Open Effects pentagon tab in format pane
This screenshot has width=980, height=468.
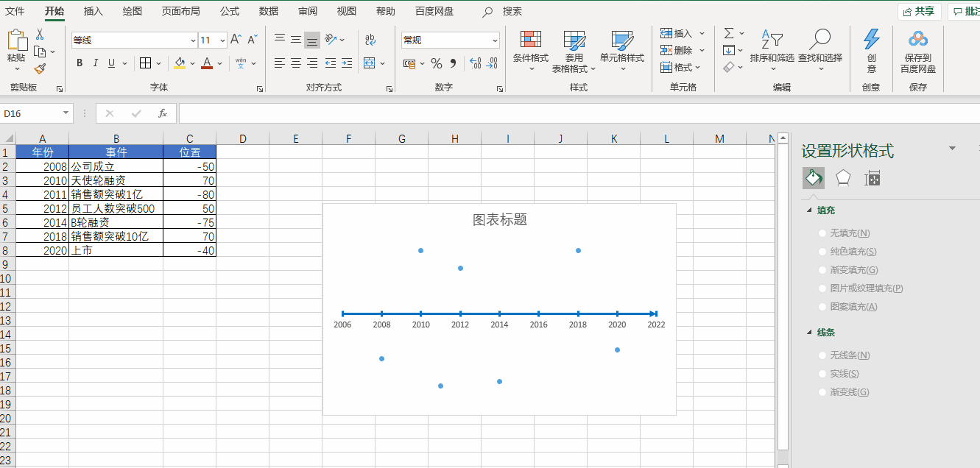pyautogui.click(x=843, y=178)
